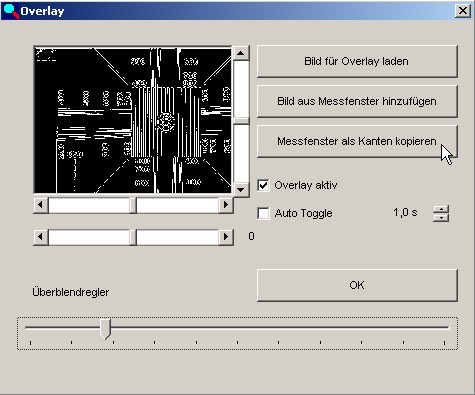The image size is (475, 395).
Task: Close the Overlay dialog window
Action: (463, 11)
